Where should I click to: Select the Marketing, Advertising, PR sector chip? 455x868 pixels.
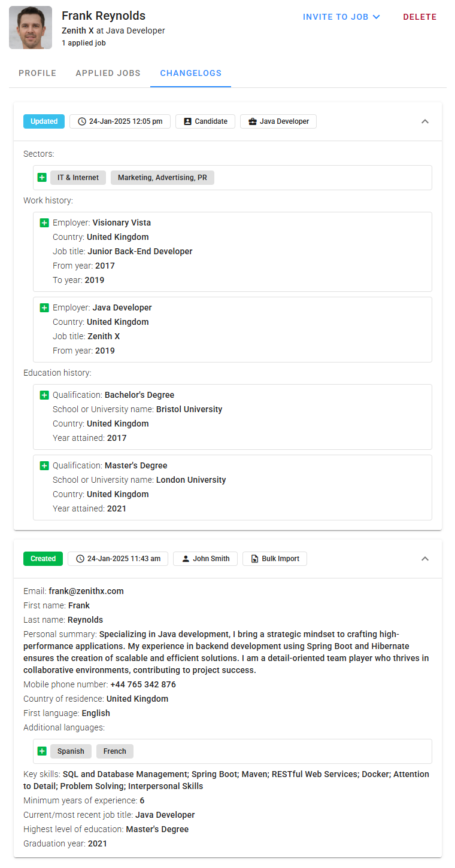pos(162,178)
